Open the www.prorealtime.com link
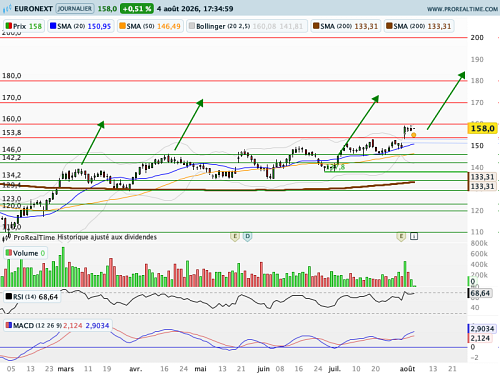 pos(462,9)
